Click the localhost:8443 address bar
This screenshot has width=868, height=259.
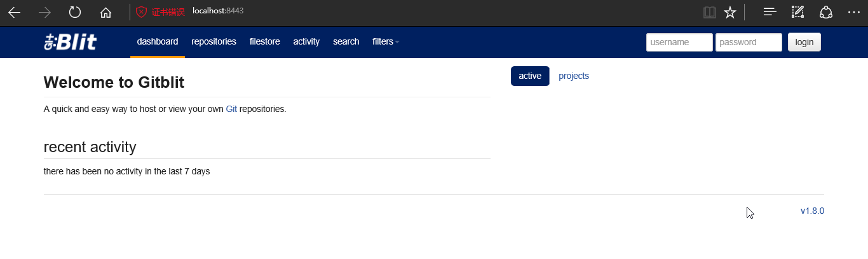218,11
